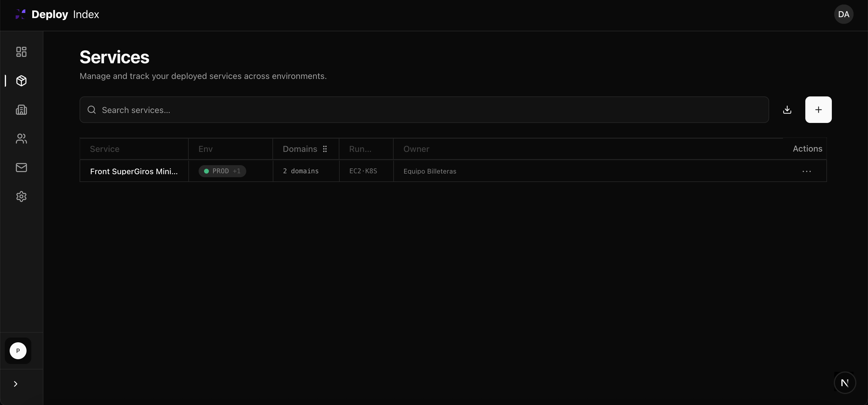Open the DA user account menu

844,14
